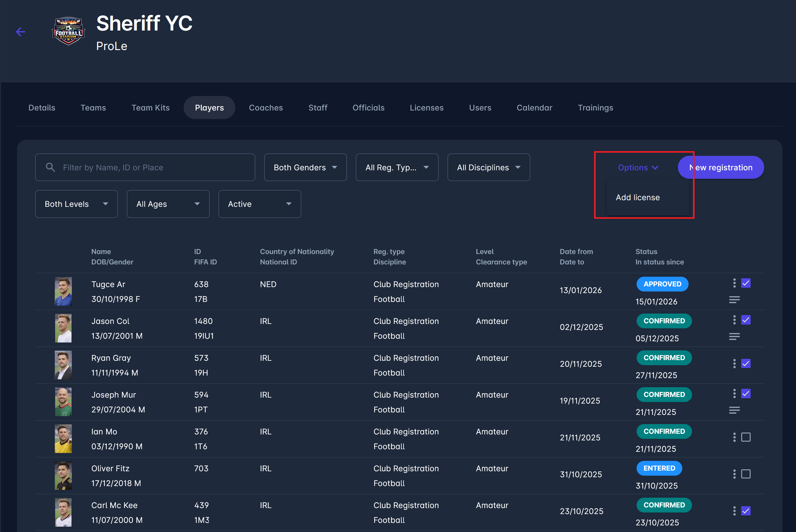Check the Ian Mo row checkbox
This screenshot has width=796, height=532.
[746, 437]
